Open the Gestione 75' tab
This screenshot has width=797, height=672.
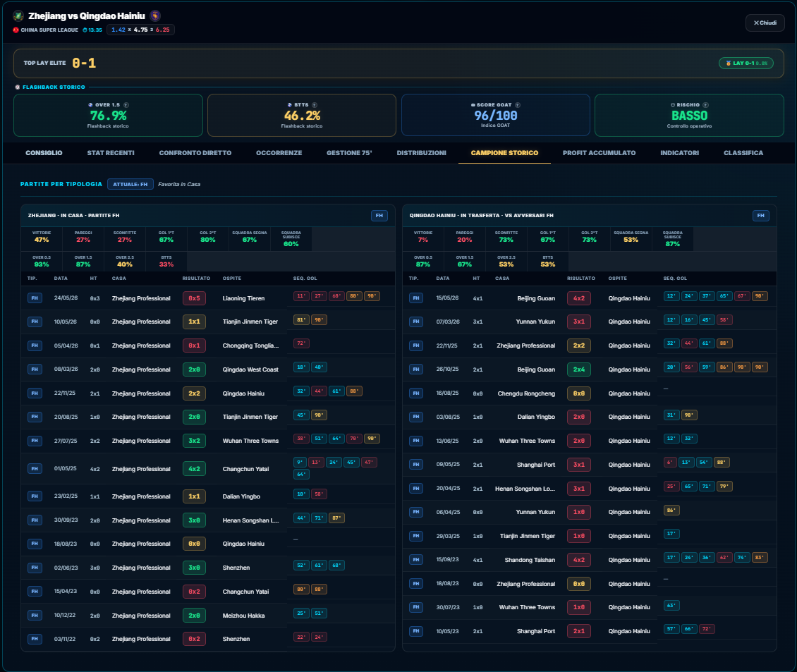(x=349, y=153)
